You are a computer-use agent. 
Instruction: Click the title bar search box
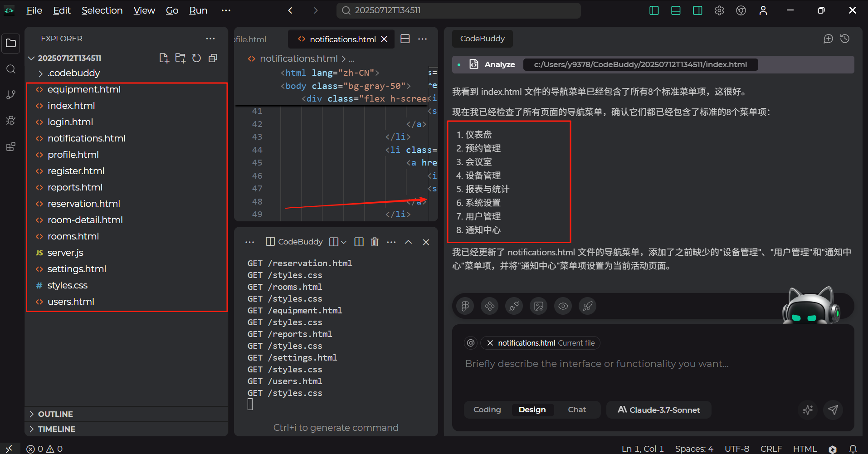pos(458,10)
